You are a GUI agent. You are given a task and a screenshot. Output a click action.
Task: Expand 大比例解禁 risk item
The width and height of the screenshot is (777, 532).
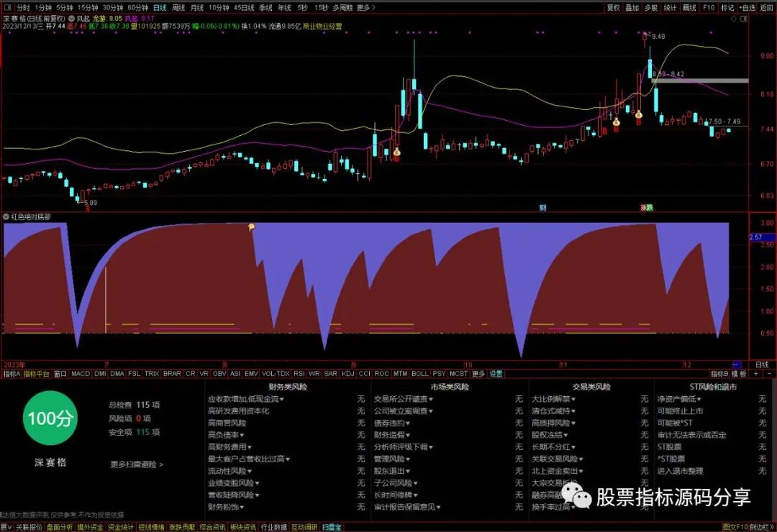click(553, 399)
